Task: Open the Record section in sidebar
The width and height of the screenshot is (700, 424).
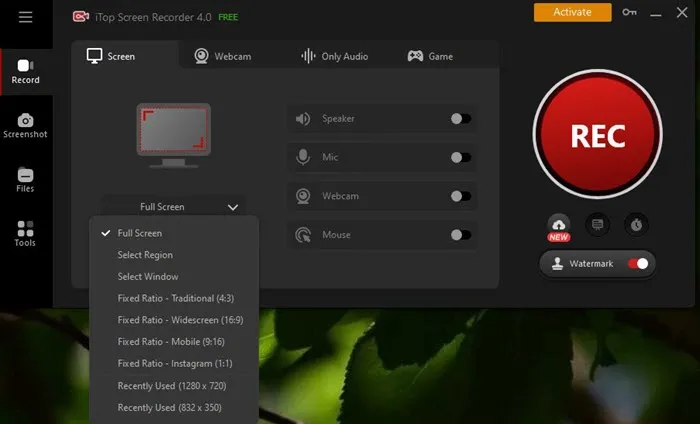Action: point(26,72)
